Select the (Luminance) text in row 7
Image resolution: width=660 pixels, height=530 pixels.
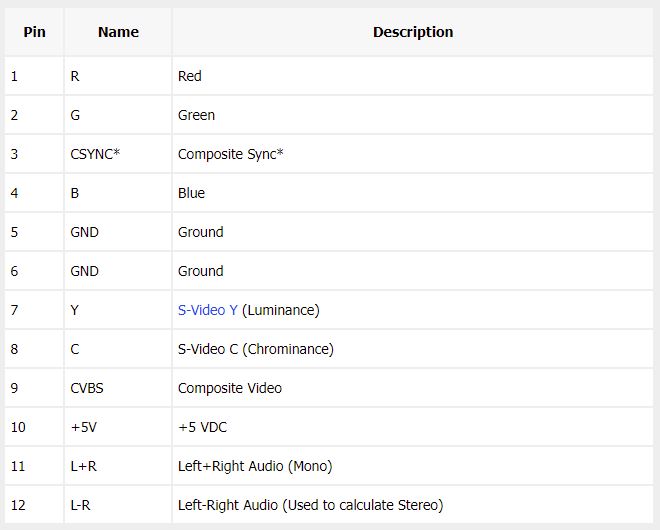point(281,310)
